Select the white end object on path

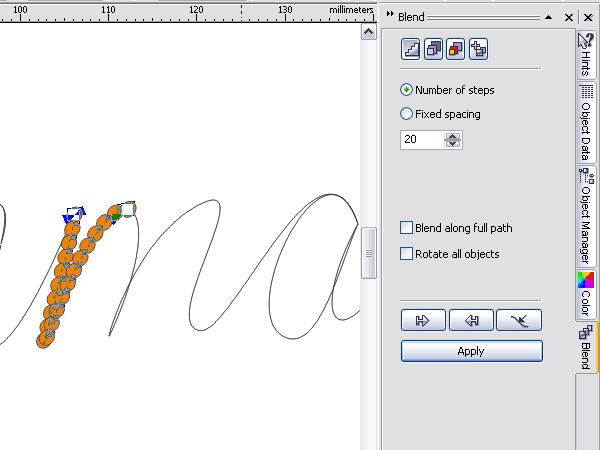127,209
